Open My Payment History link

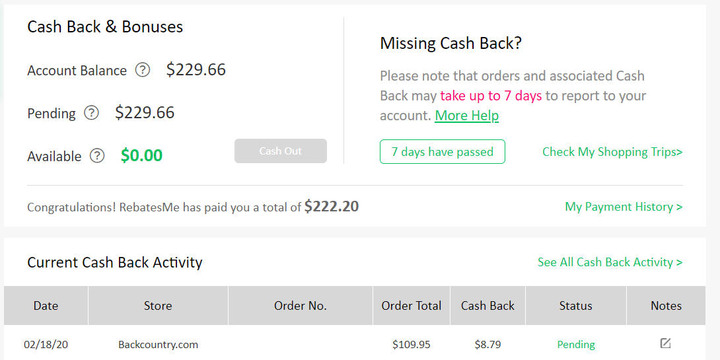[624, 207]
